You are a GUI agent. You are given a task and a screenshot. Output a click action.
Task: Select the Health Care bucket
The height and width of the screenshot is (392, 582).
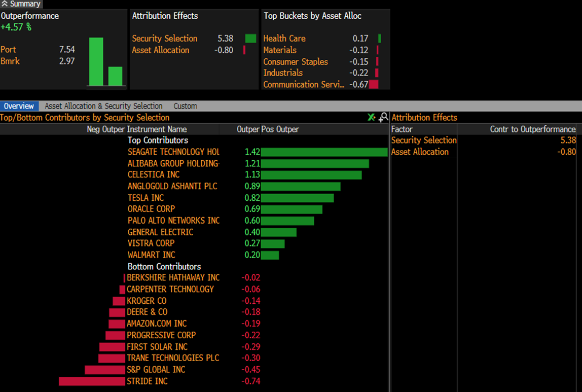(x=284, y=39)
